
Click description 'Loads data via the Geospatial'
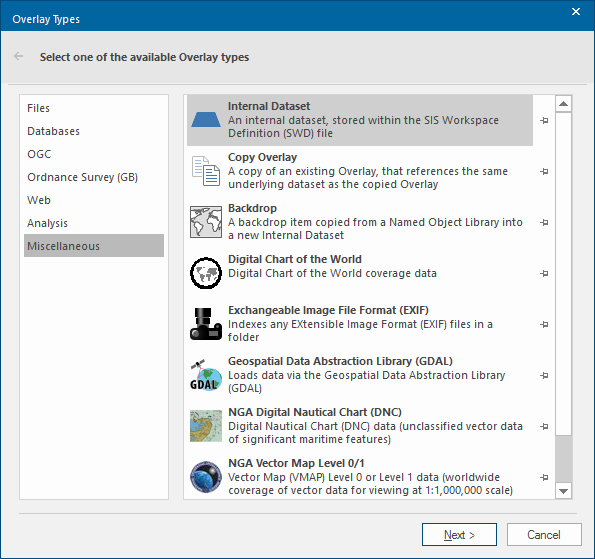[x=366, y=381]
